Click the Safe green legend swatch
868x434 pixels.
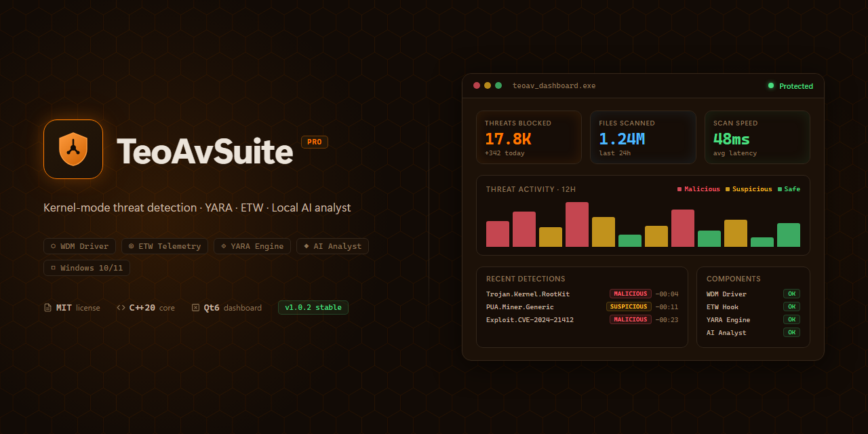780,189
